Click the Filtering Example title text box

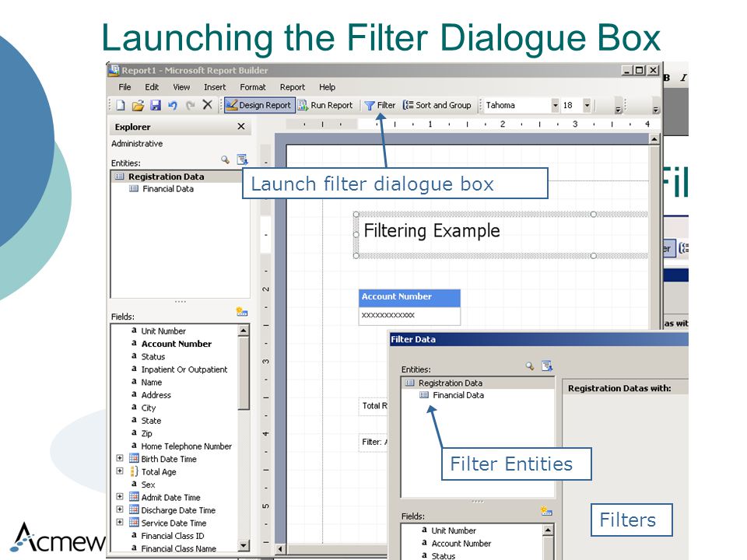(x=502, y=235)
